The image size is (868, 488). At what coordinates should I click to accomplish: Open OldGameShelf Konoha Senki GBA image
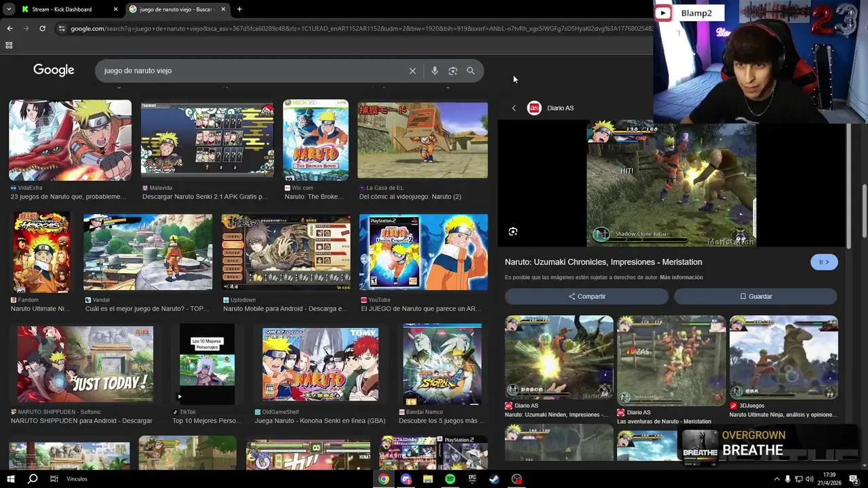pos(320,365)
